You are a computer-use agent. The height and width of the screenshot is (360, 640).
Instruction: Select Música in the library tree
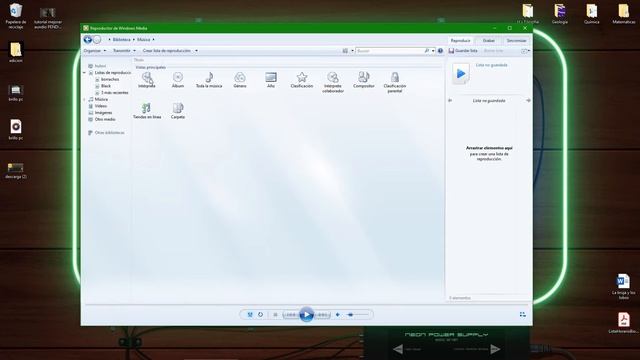coord(98,100)
